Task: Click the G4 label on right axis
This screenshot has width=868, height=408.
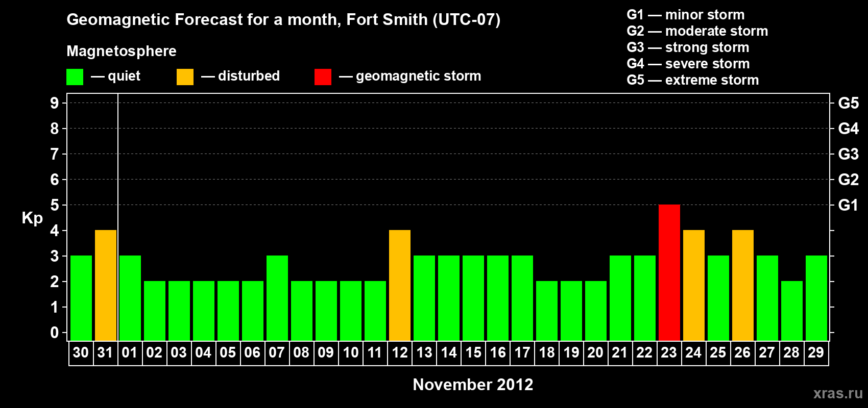Action: (x=848, y=129)
